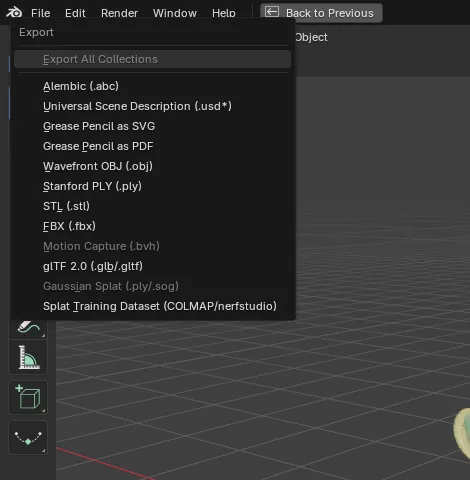Export as Wavefront OBJ (.obj)

point(152,166)
